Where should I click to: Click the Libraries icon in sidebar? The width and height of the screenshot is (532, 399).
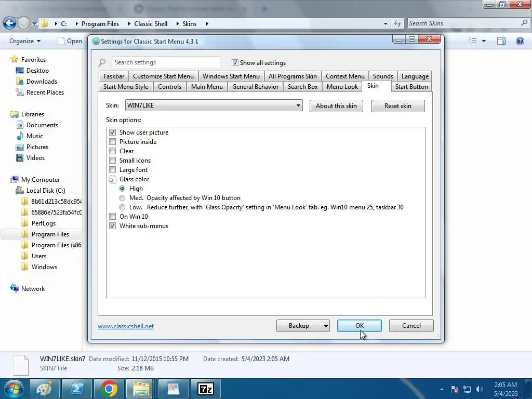pyautogui.click(x=15, y=114)
